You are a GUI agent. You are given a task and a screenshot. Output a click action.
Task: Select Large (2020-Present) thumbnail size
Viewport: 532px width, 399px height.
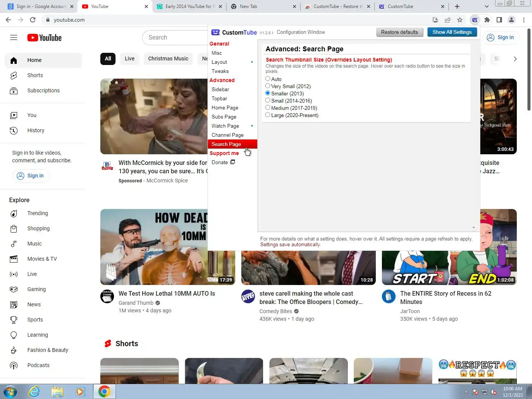pyautogui.click(x=268, y=115)
